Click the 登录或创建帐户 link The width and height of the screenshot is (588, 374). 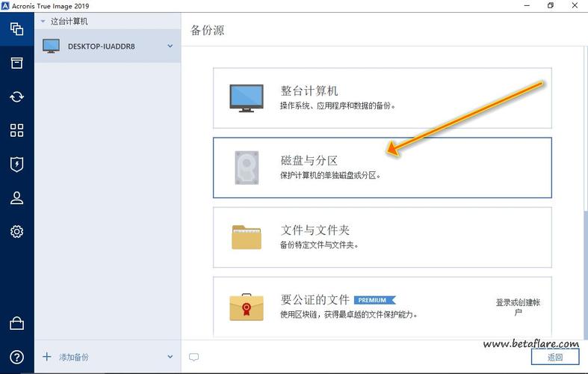[x=518, y=307]
